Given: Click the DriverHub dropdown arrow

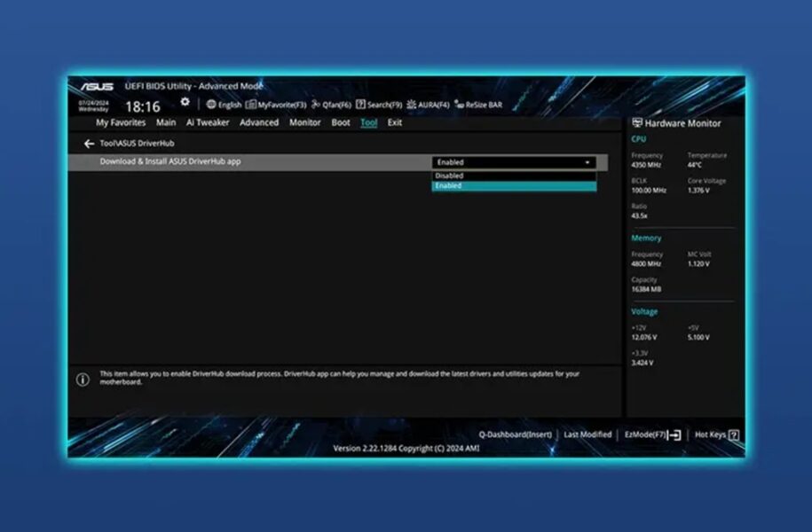Looking at the screenshot, I should (587, 163).
